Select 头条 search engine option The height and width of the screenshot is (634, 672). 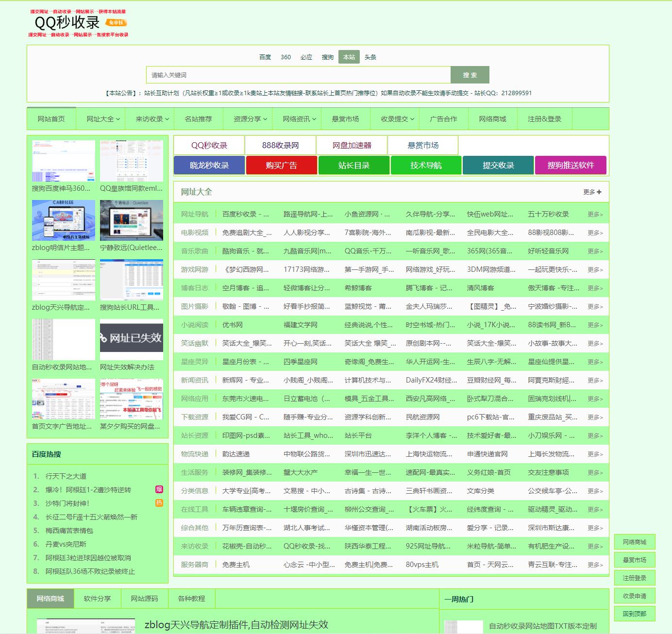[370, 57]
